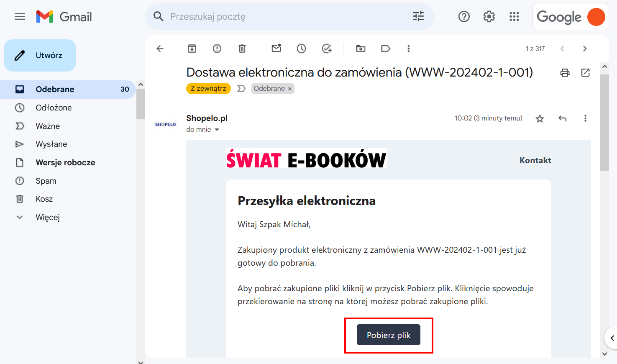Viewport: 617px width, 364px height.
Task: Go to the newer email arrow
Action: (563, 49)
